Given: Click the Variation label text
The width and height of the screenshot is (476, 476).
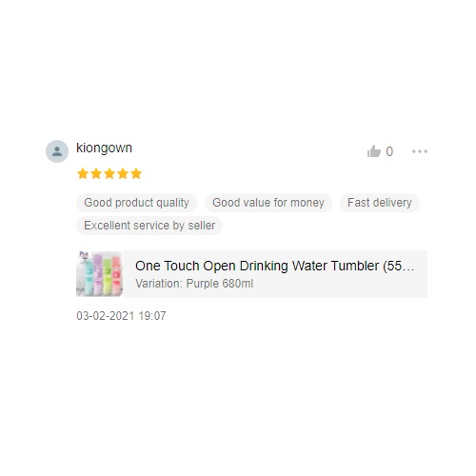Looking at the screenshot, I should [x=159, y=284].
